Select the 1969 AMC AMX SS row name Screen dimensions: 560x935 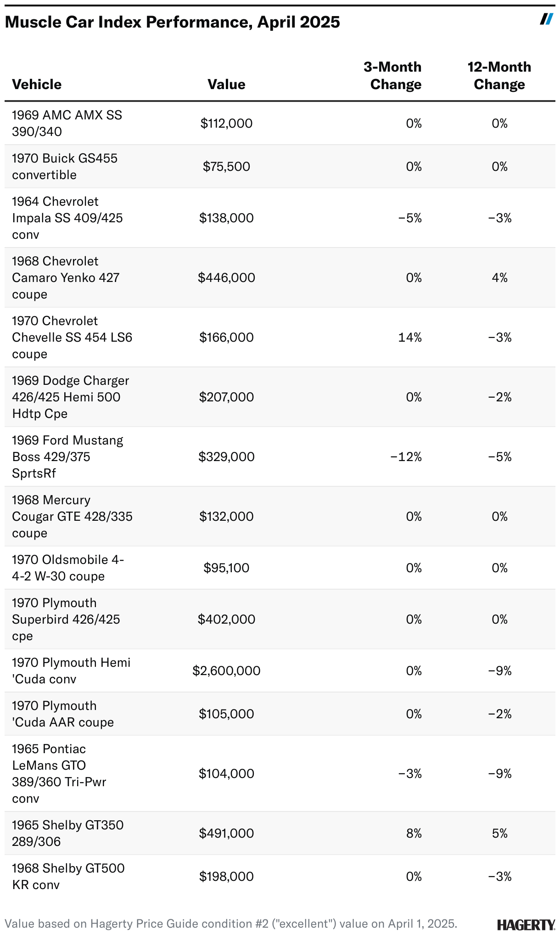coord(67,123)
